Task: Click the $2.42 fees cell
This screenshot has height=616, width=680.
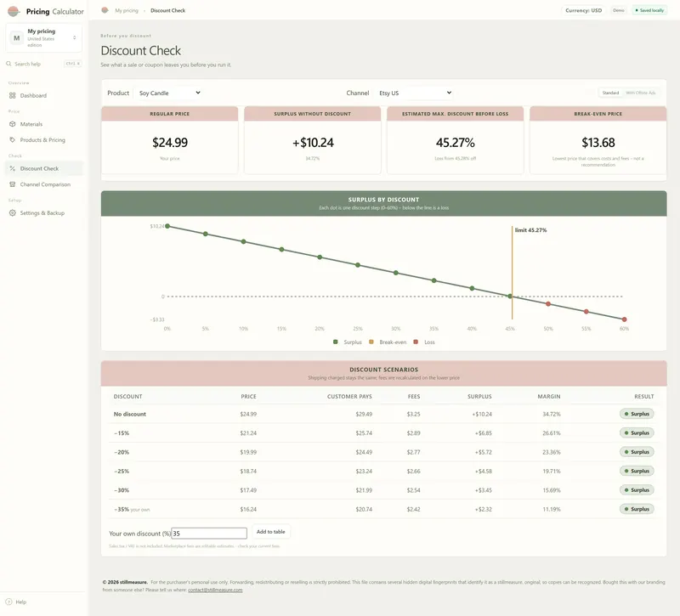Action: coord(413,509)
